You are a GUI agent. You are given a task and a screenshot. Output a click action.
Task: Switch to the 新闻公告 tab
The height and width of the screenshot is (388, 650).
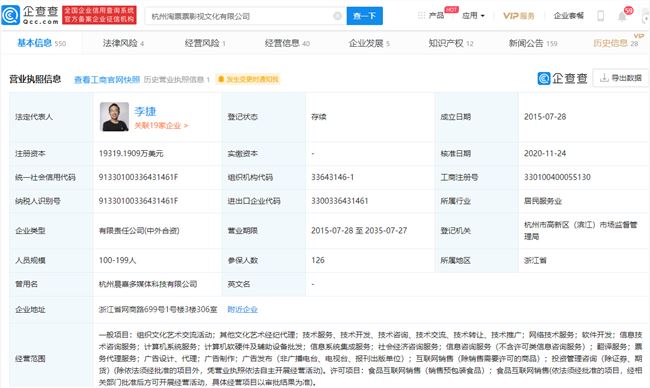(533, 43)
